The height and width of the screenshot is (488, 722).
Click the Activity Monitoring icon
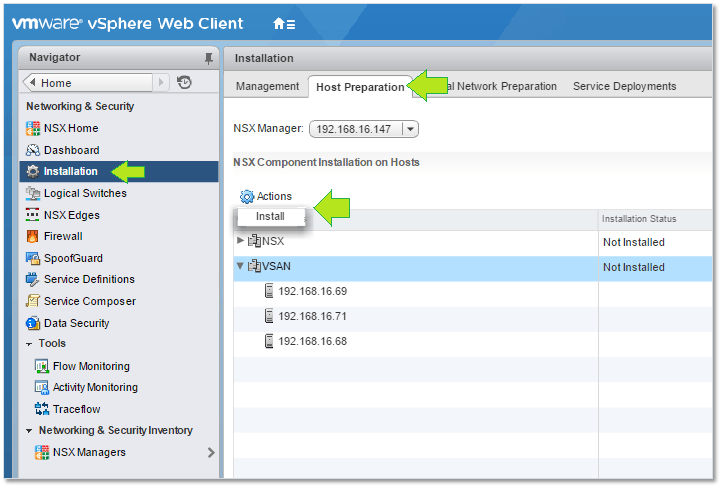[x=42, y=388]
